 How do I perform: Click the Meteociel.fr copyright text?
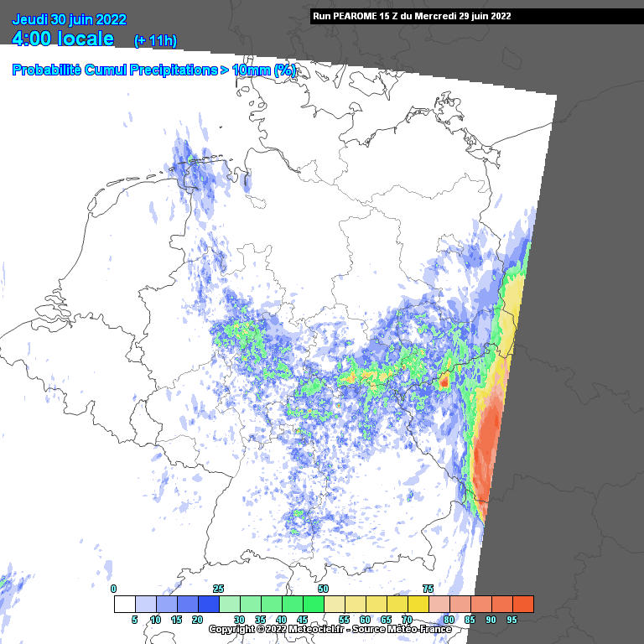click(x=330, y=629)
